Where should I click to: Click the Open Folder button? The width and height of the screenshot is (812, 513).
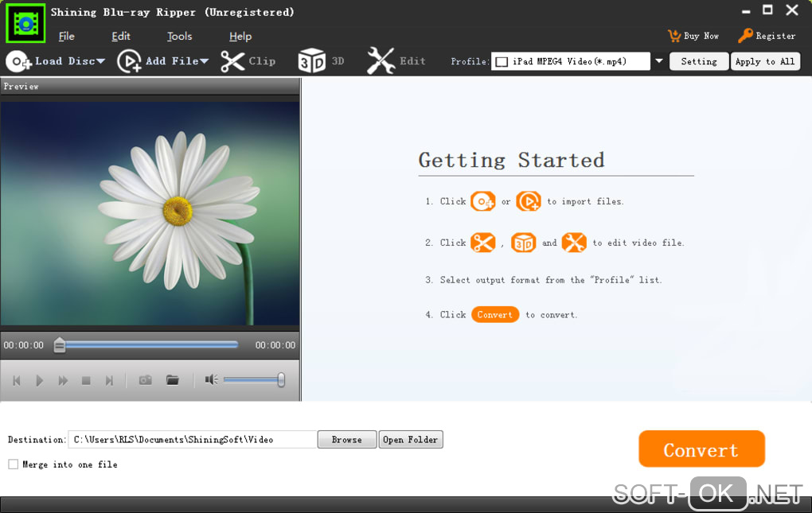pyautogui.click(x=411, y=440)
